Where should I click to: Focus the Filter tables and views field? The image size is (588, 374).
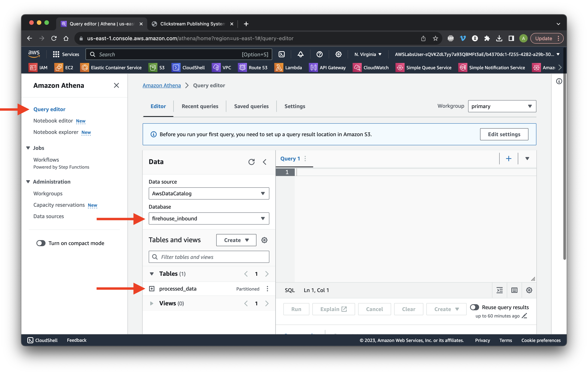pos(209,257)
